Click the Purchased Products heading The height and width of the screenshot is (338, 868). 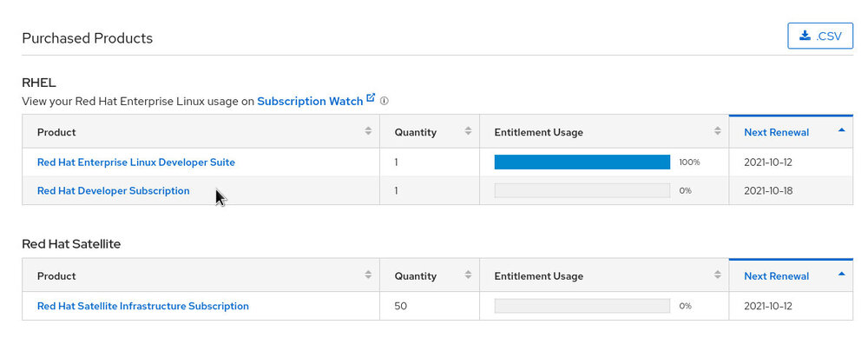pos(88,38)
